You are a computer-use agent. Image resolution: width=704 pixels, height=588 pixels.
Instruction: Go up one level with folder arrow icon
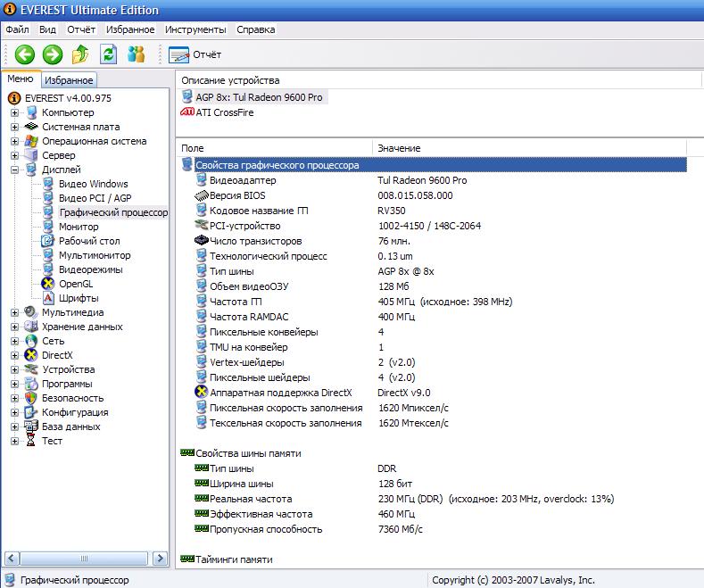click(x=80, y=54)
